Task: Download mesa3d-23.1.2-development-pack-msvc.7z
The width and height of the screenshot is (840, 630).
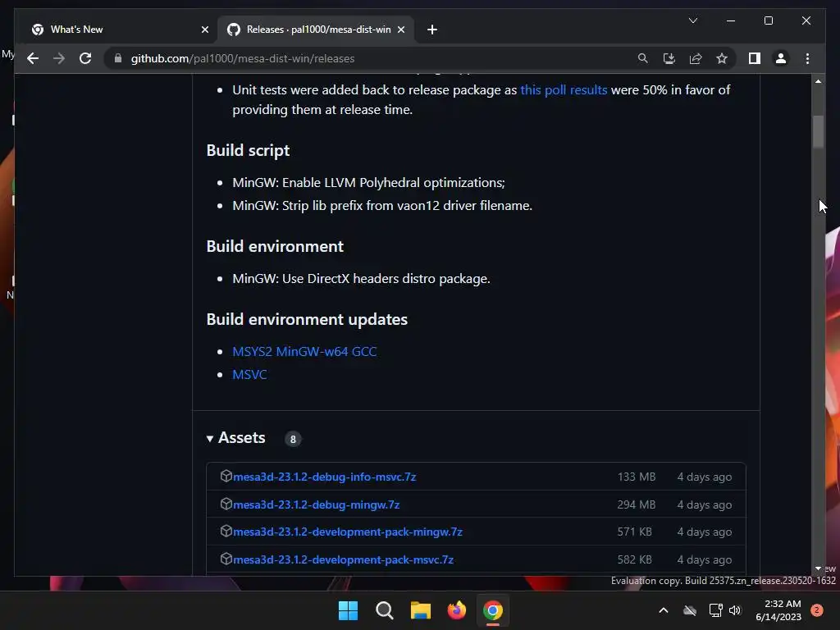Action: pos(344,559)
